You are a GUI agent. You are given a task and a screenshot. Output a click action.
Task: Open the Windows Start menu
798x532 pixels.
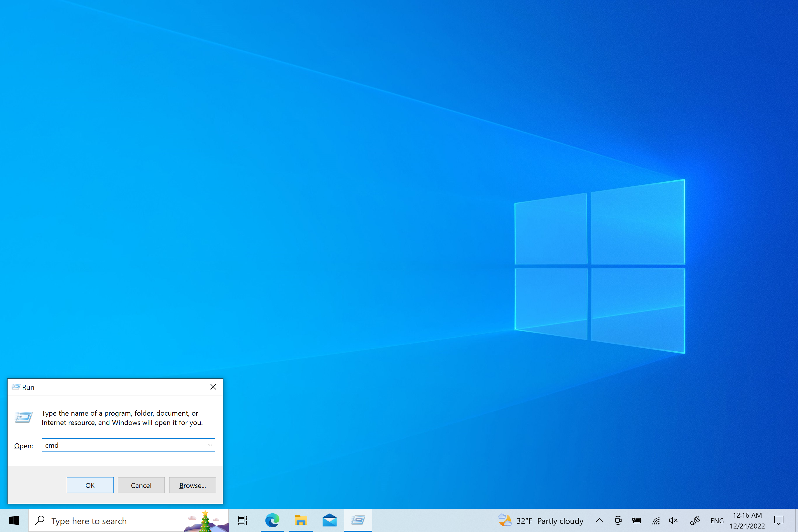tap(14, 520)
